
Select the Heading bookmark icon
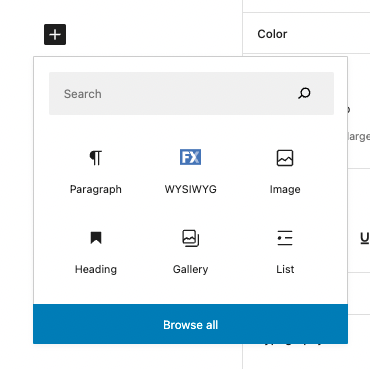[96, 238]
